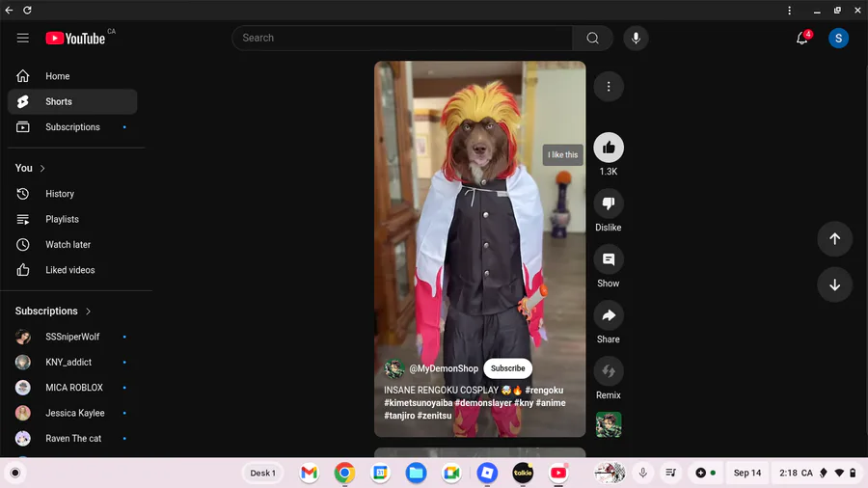
Task: Open the Desk 1 button
Action: (x=262, y=474)
